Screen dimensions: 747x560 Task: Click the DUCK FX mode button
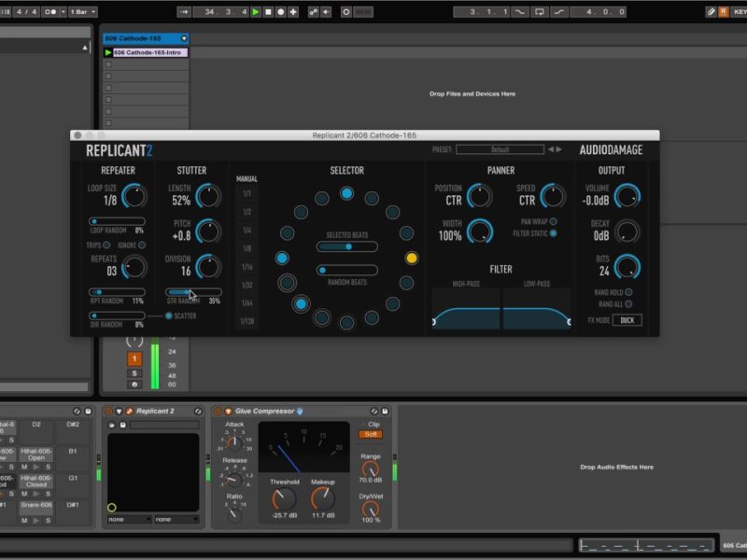click(627, 320)
